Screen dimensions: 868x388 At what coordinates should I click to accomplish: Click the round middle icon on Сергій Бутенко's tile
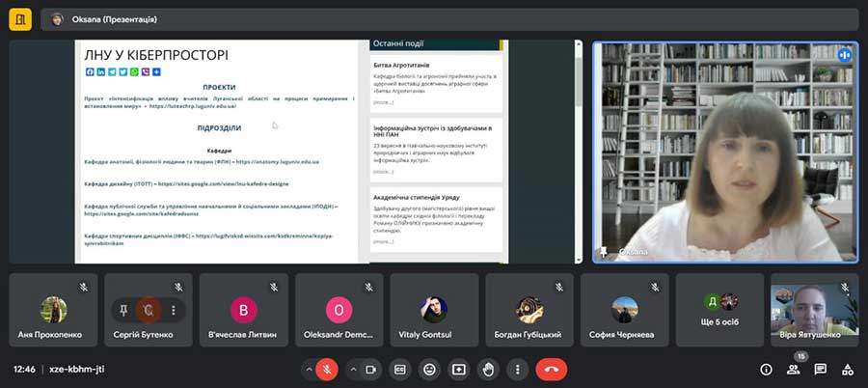pyautogui.click(x=149, y=310)
